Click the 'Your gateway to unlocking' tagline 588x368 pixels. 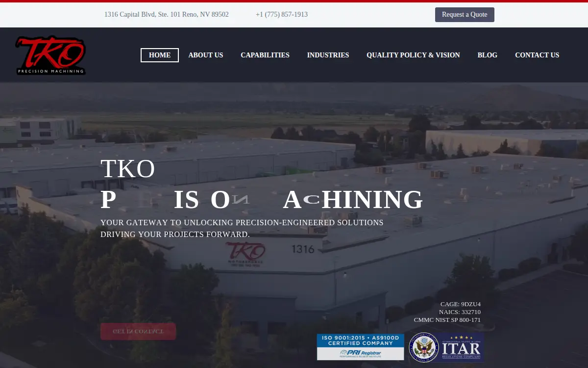(242, 229)
